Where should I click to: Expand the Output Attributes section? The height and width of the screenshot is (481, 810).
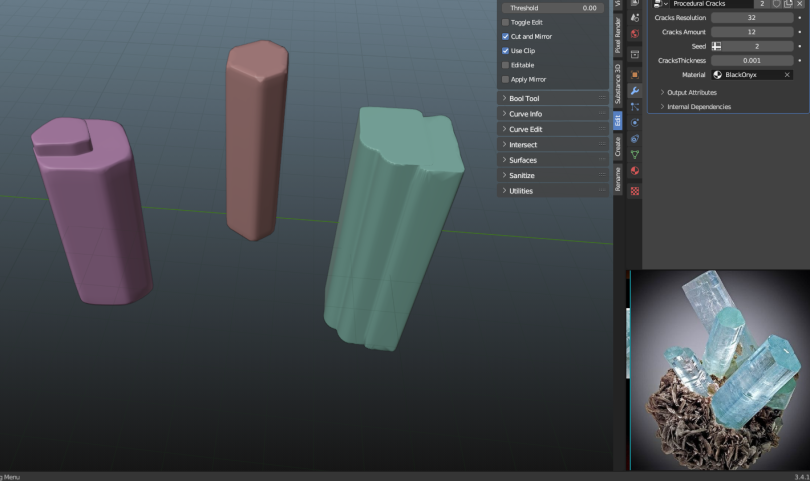pyautogui.click(x=691, y=92)
